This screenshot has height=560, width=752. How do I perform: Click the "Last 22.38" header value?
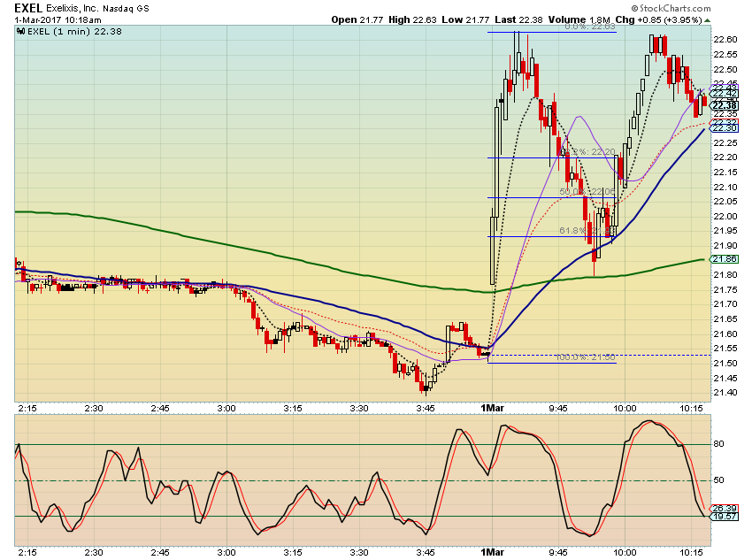click(x=518, y=20)
